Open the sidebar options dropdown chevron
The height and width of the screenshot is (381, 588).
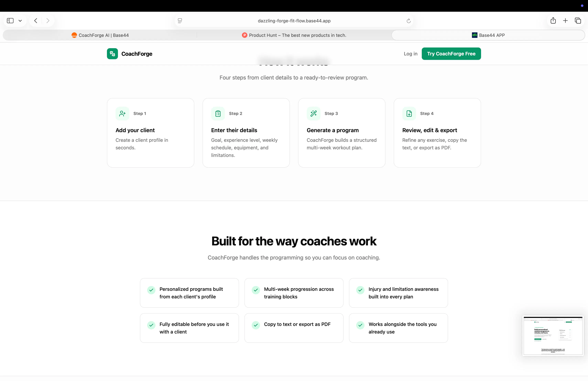20,21
